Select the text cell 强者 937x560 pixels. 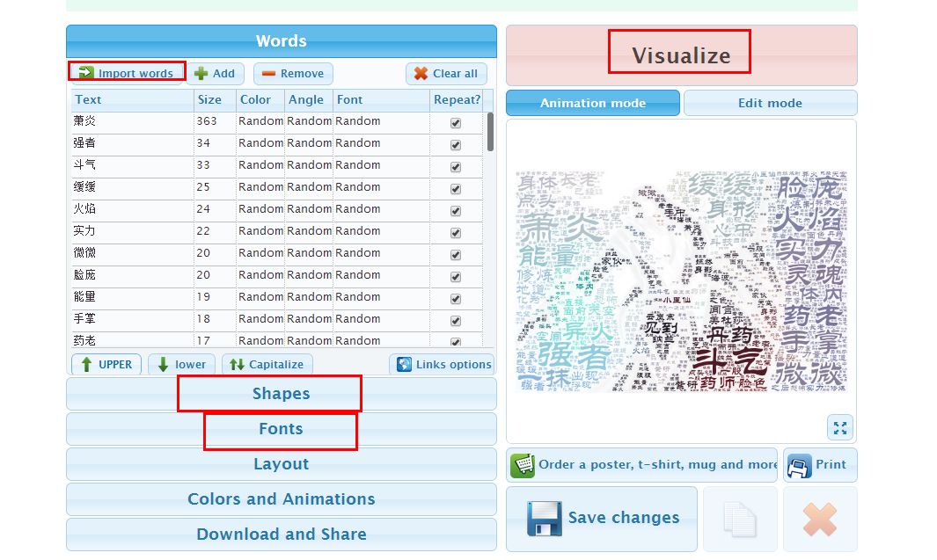[x=133, y=143]
